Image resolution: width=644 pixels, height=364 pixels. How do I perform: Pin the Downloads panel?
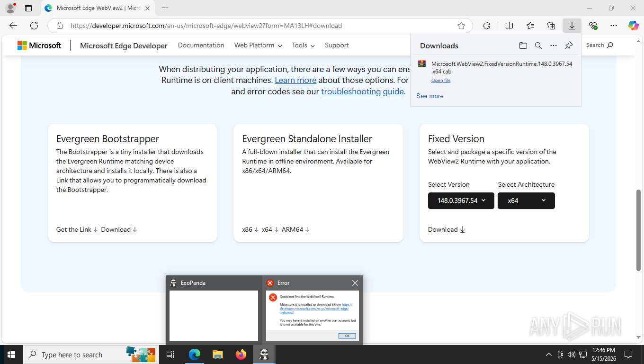tap(569, 45)
